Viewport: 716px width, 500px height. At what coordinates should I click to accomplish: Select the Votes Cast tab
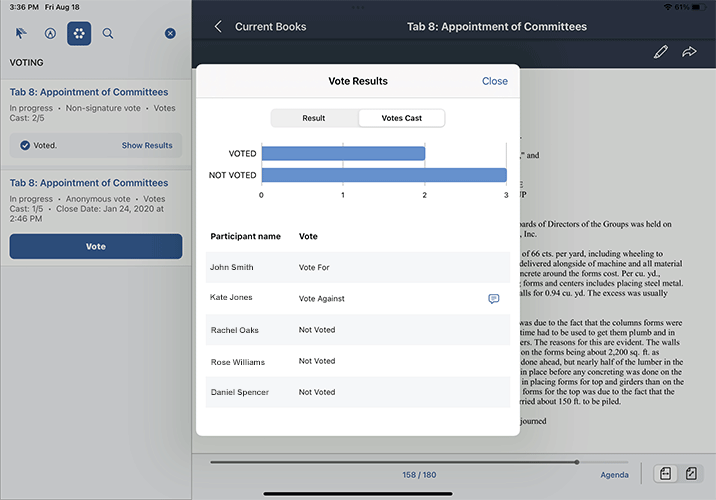click(401, 118)
